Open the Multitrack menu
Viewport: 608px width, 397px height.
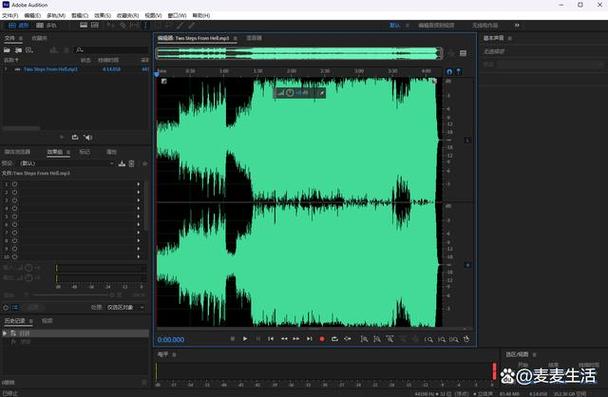click(56, 16)
